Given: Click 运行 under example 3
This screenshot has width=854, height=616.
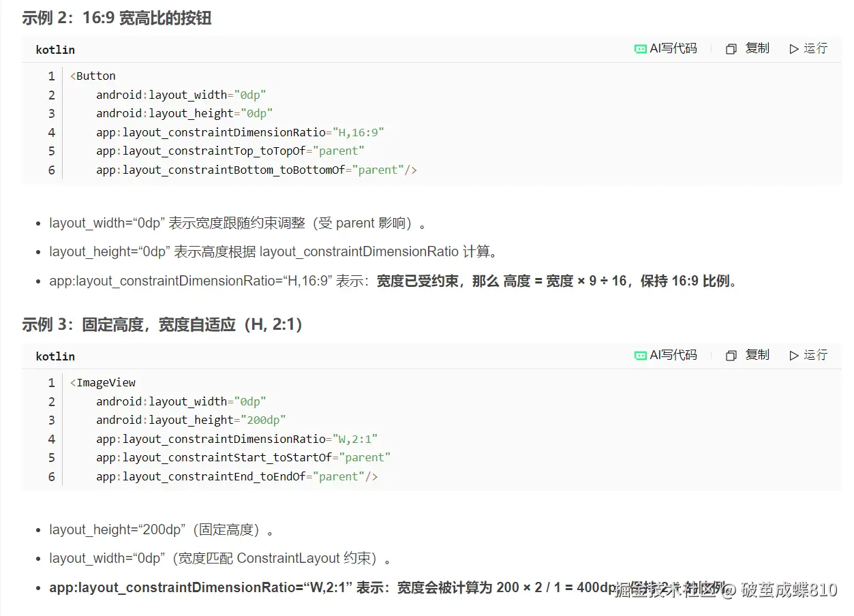Looking at the screenshot, I should (x=814, y=355).
